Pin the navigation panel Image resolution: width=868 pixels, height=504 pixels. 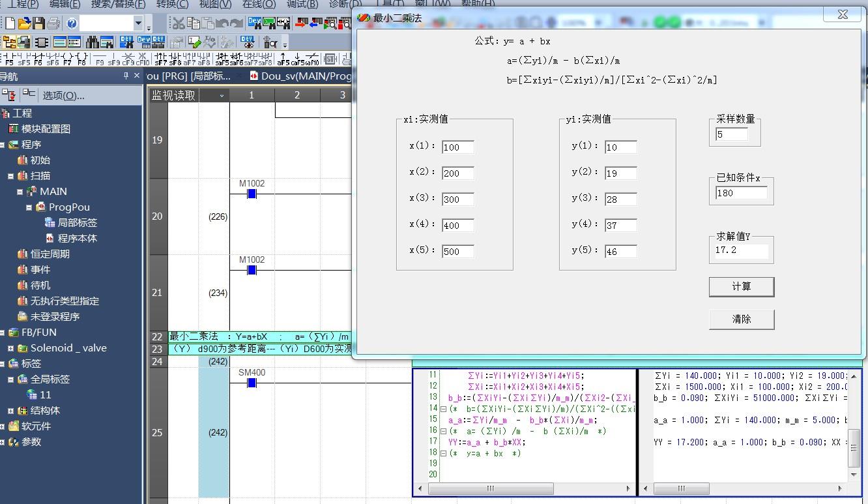coord(126,76)
